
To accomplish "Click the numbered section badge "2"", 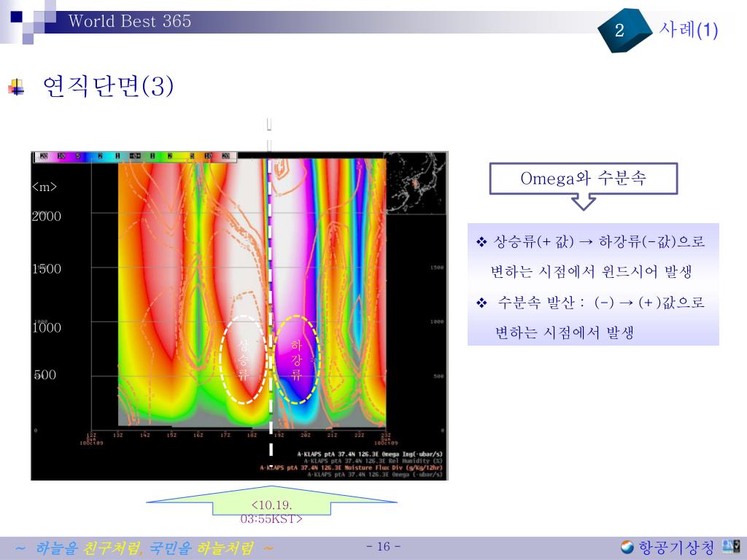I will [x=623, y=30].
